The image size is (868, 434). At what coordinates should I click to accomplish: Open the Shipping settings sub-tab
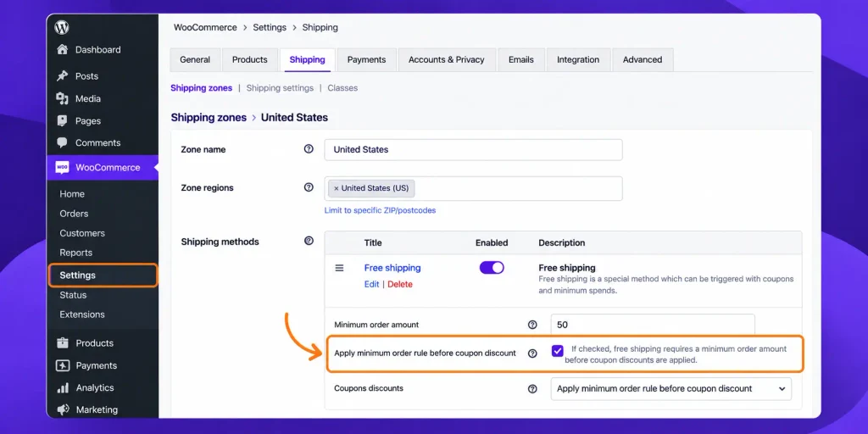pos(280,88)
